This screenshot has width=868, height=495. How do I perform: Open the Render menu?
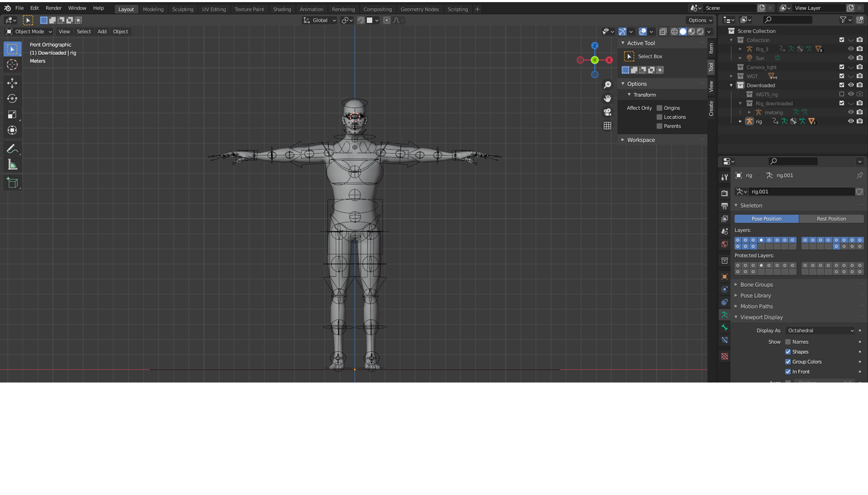pyautogui.click(x=54, y=8)
